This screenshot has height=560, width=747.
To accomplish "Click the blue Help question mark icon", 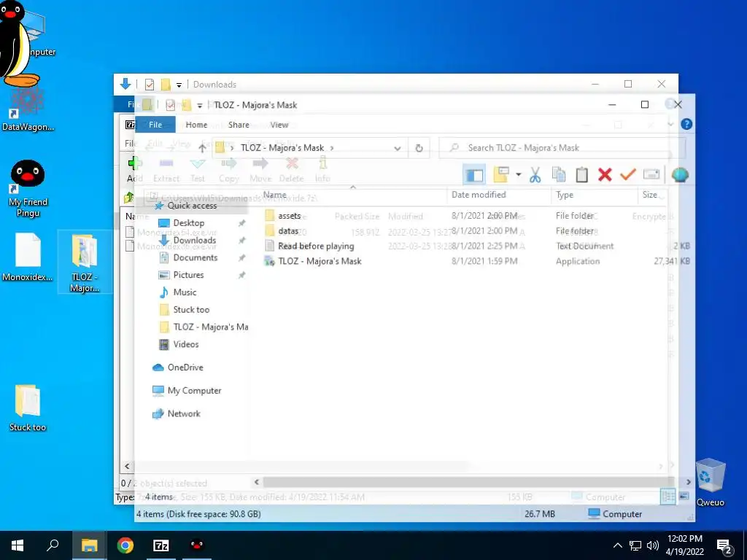I will pyautogui.click(x=686, y=124).
